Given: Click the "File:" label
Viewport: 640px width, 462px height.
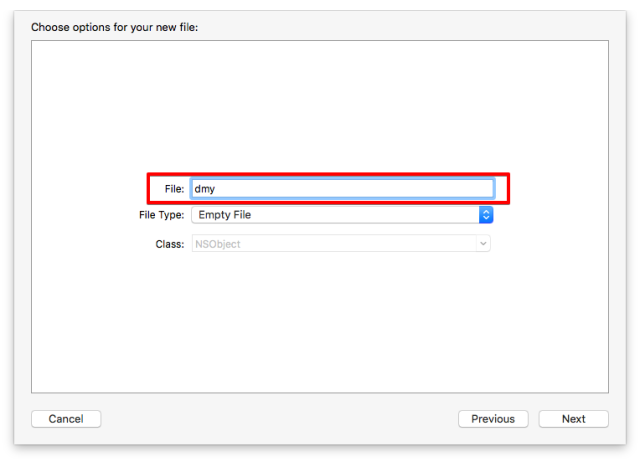Looking at the screenshot, I should click(172, 188).
